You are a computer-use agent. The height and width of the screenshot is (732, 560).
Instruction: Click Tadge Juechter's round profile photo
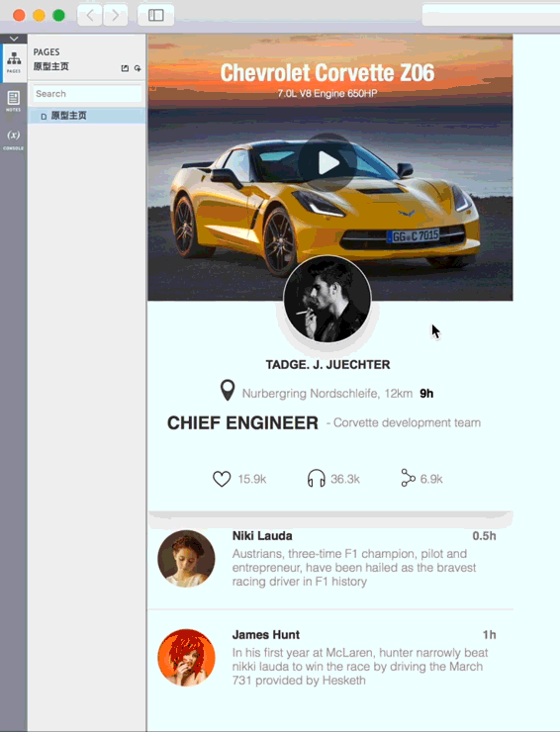(x=327, y=299)
